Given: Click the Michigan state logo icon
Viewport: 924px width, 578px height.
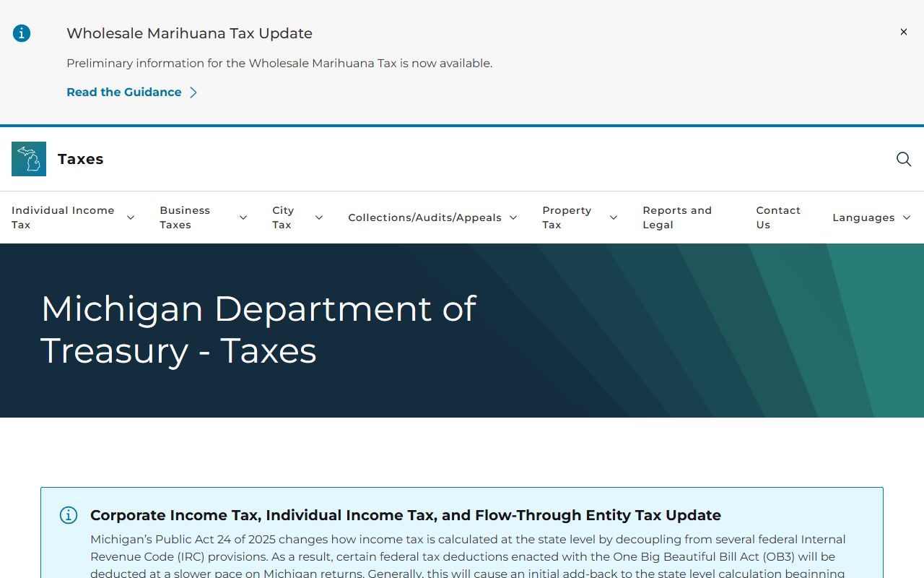Looking at the screenshot, I should [29, 159].
